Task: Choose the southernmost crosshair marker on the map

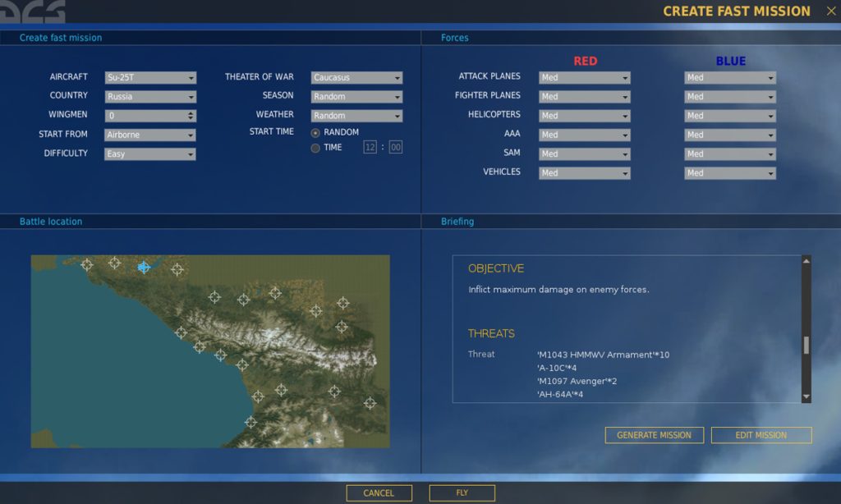Action: click(x=250, y=422)
